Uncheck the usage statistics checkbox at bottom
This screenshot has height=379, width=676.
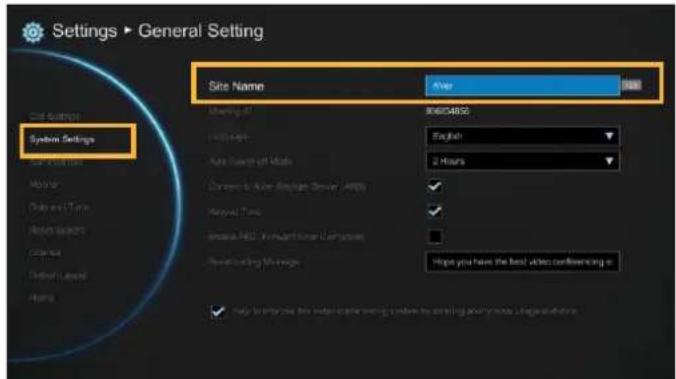click(x=217, y=311)
